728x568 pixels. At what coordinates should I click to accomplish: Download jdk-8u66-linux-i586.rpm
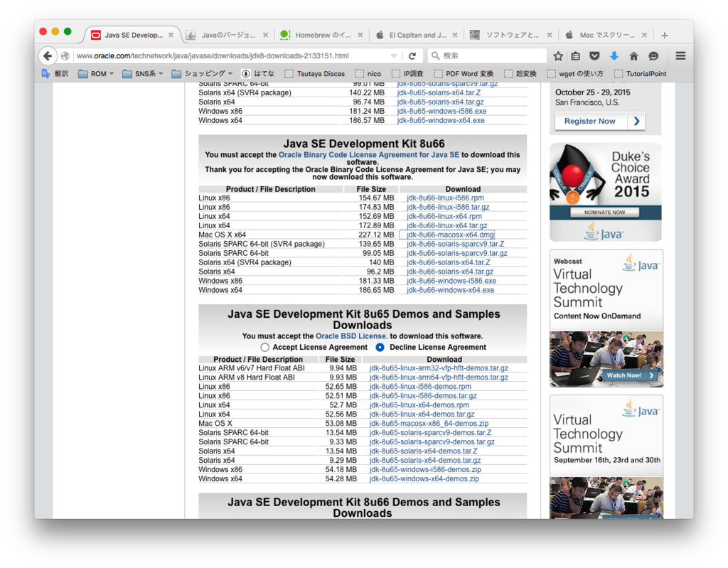[x=445, y=198]
